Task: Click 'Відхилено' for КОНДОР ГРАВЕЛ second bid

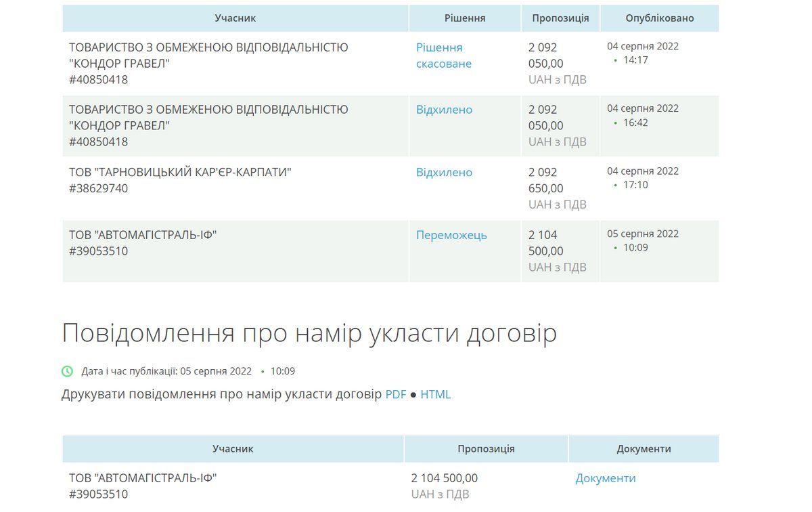Action: (445, 109)
